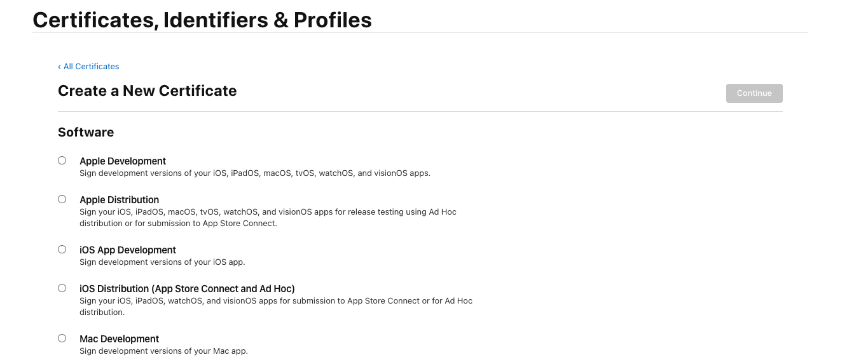Screen dimensions: 868x362
Task: Click the Create a New Certificate heading
Action: click(x=147, y=91)
